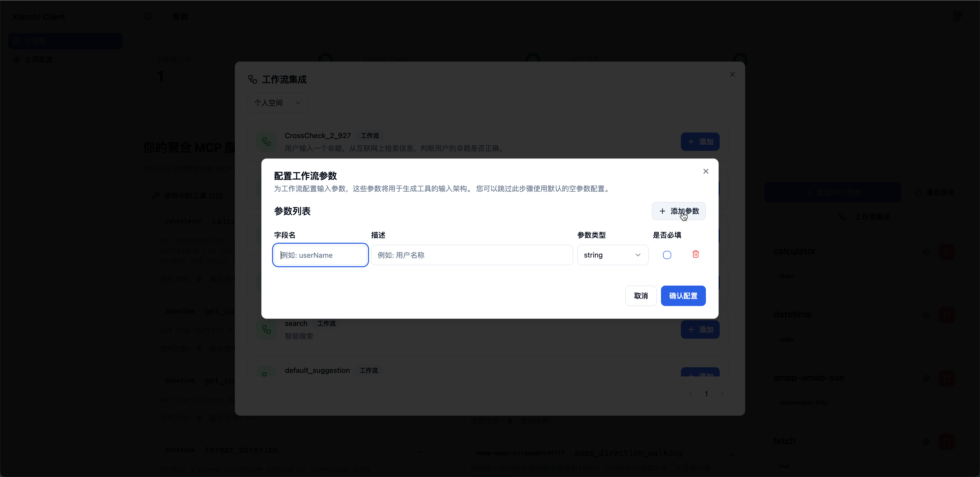
Task: Expand the 个人空间 workspace dropdown
Action: coord(278,103)
